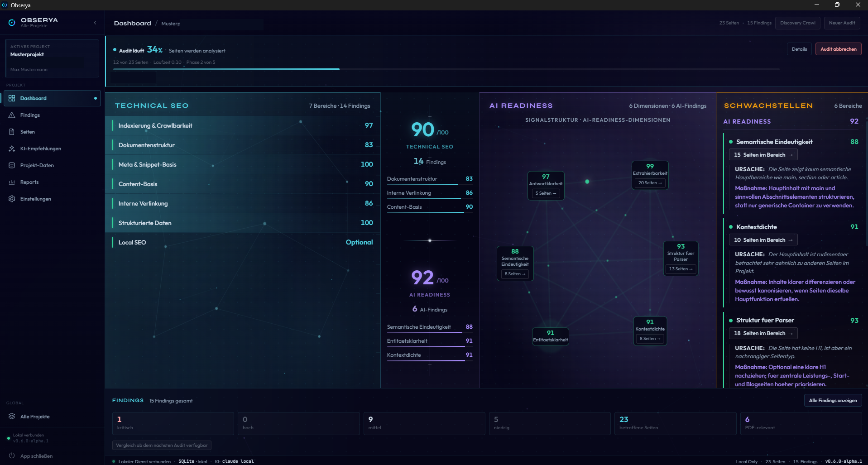The image size is (868, 465).
Task: Click the Neuer Audit button
Action: click(x=842, y=23)
